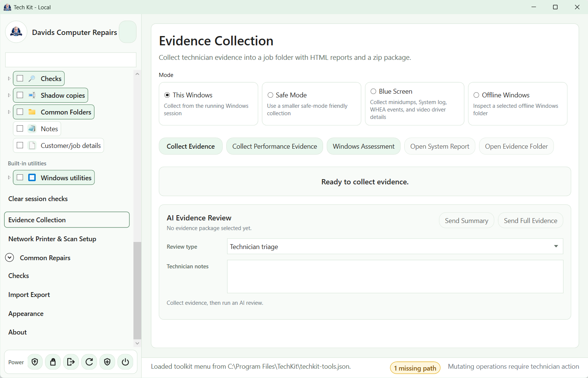Click the magnifier icon beside Checks

pos(32,78)
